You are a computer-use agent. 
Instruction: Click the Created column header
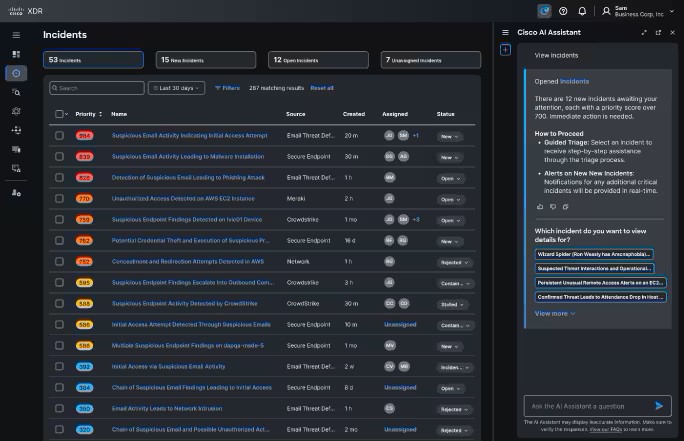pos(354,114)
